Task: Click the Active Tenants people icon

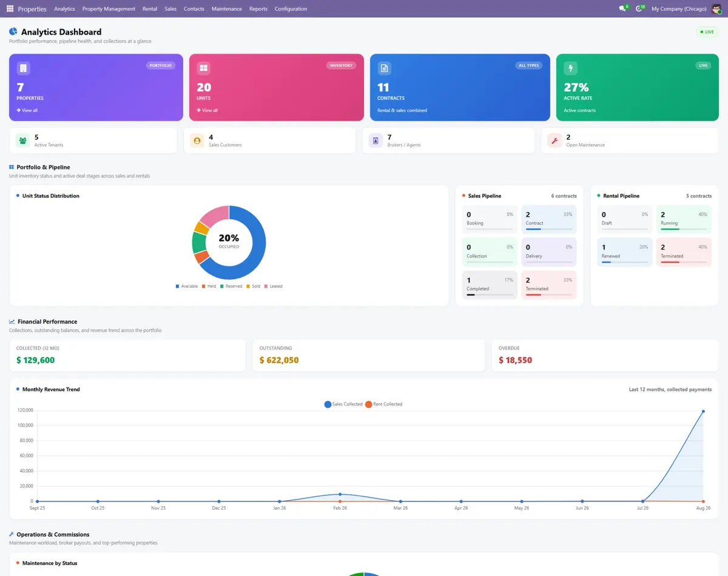Action: [23, 141]
